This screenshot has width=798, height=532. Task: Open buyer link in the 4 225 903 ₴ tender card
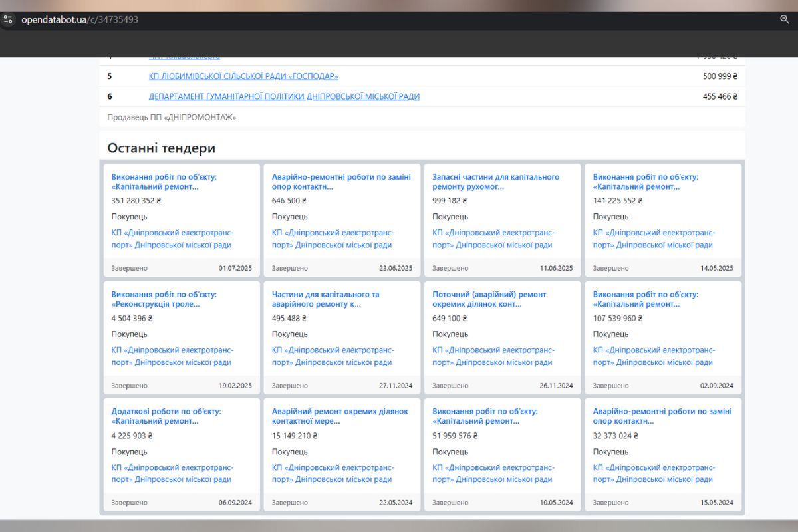tap(172, 473)
